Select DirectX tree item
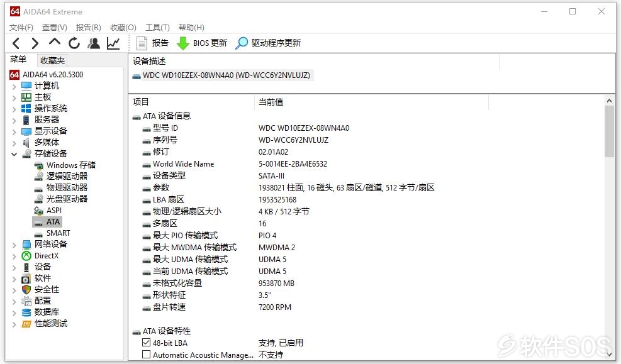 tap(47, 256)
